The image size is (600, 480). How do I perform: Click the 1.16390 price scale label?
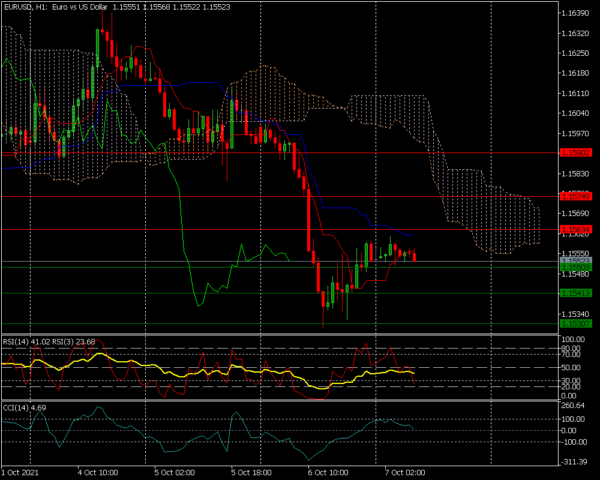pos(576,13)
